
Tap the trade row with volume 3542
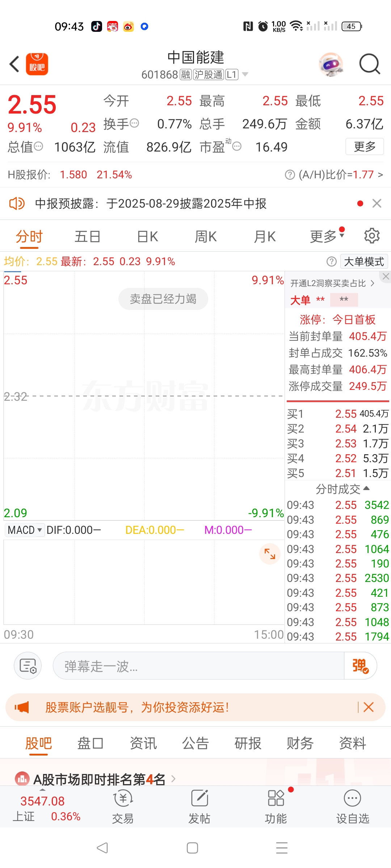click(x=338, y=505)
